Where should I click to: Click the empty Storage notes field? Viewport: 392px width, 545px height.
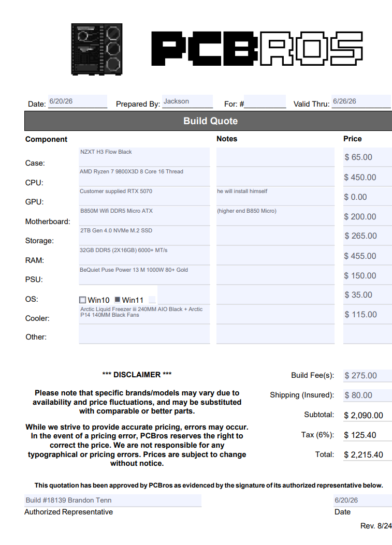click(275, 235)
